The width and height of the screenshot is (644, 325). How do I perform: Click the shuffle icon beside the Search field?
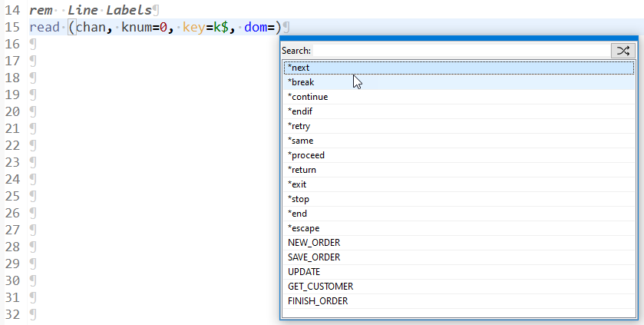click(x=623, y=51)
